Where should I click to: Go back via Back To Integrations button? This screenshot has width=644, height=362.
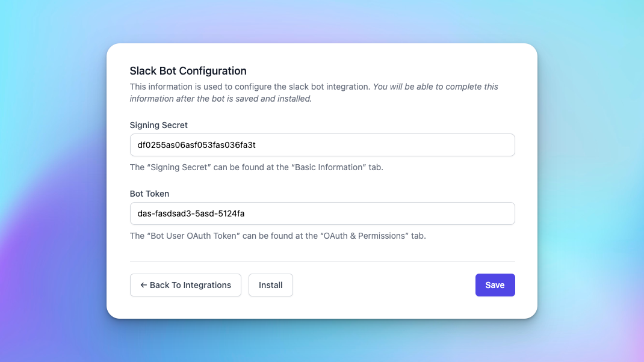tap(185, 285)
